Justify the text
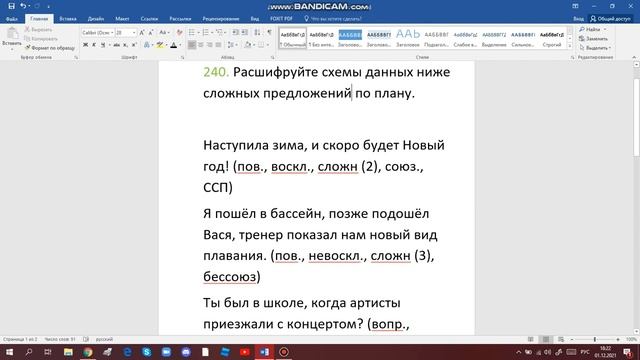This screenshot has height=360, width=640. (x=219, y=45)
